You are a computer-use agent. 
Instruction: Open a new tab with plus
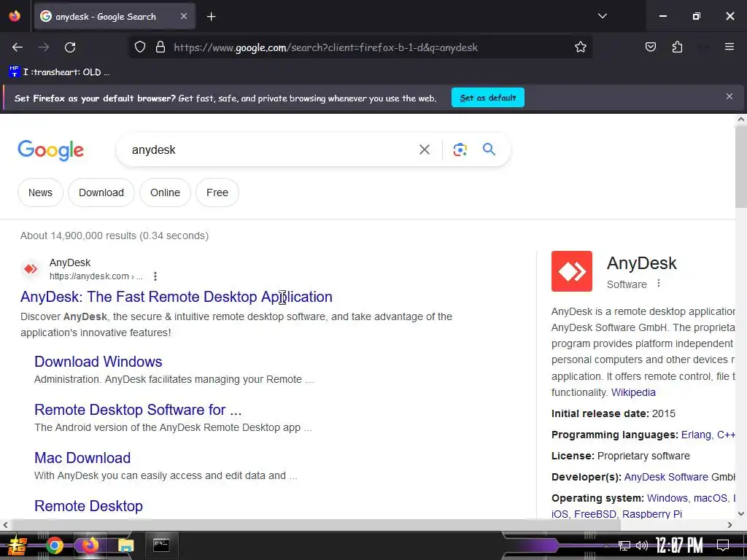click(x=211, y=17)
